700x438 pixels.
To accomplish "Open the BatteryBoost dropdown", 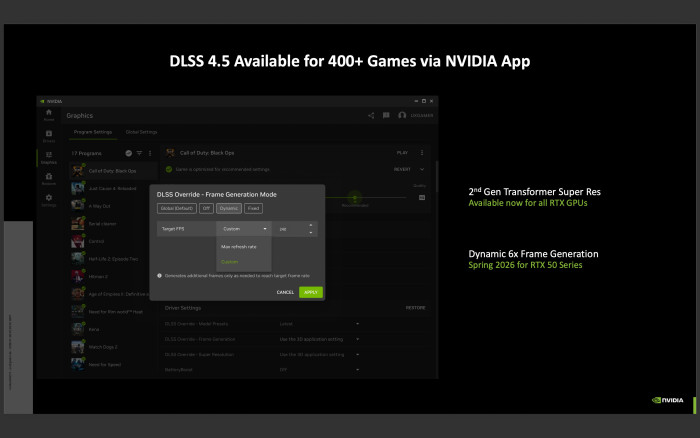I will click(319, 370).
